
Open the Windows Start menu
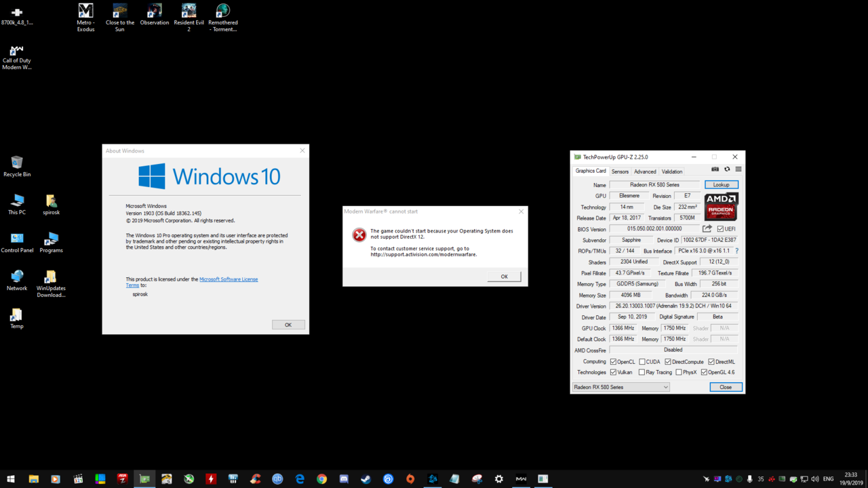(11, 479)
